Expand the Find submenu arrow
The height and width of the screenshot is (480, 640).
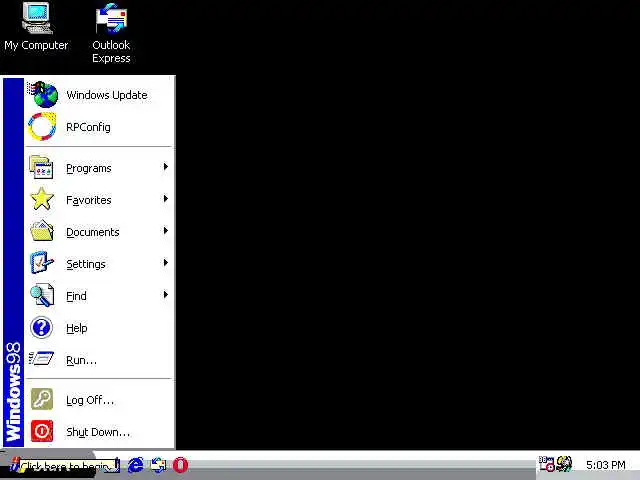click(165, 294)
